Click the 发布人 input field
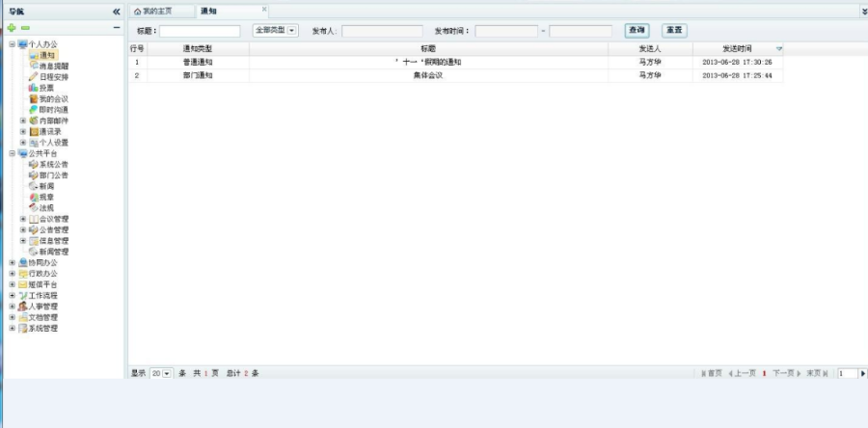Viewport: 868px width, 428px height. tap(382, 31)
